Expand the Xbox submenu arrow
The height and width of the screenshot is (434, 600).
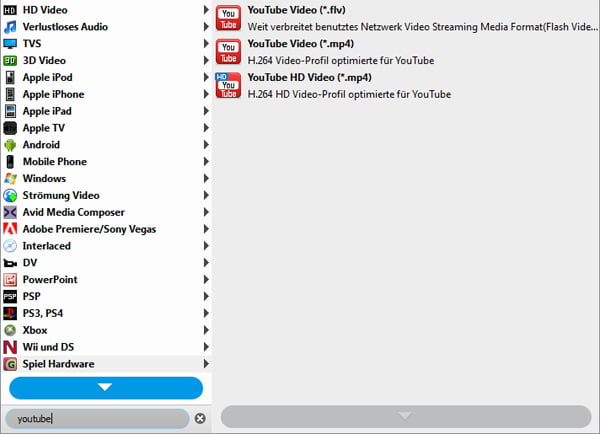[206, 330]
